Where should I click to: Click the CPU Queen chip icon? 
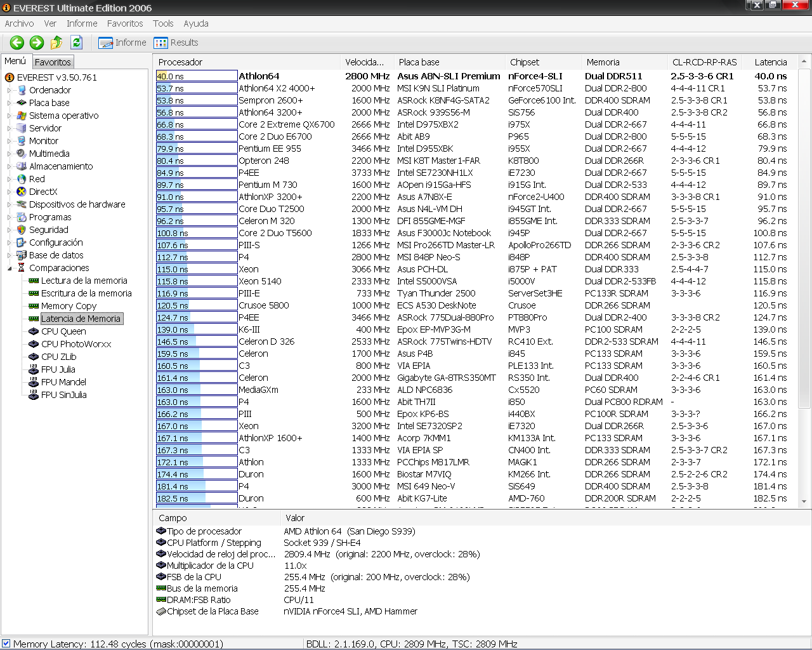coord(34,331)
